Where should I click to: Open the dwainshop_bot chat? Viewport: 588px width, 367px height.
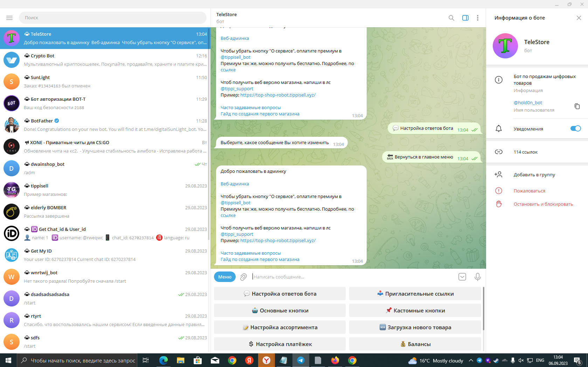tap(105, 168)
